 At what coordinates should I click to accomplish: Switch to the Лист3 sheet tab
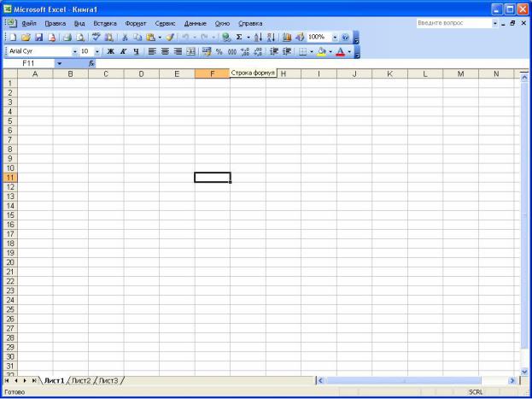coord(109,381)
